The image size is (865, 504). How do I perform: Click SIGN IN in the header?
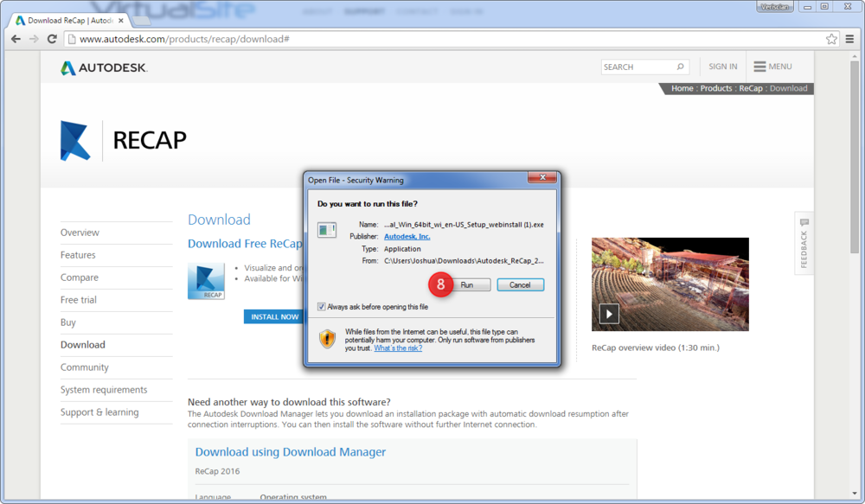tap(722, 67)
